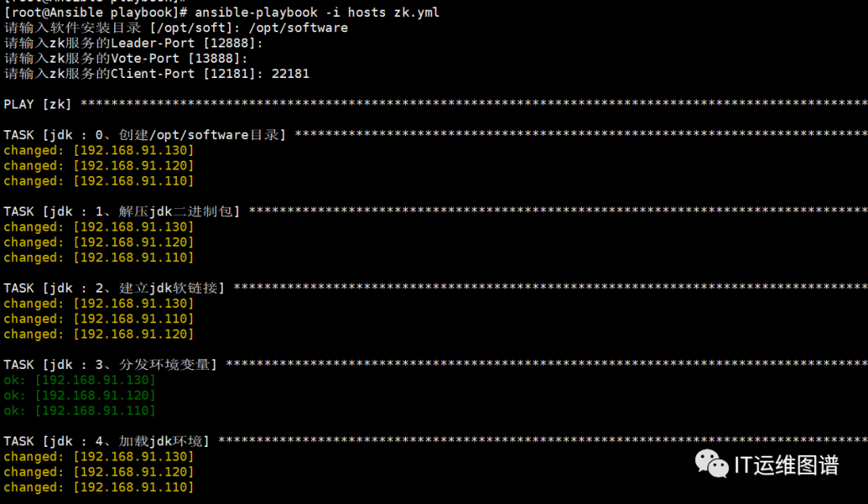This screenshot has height=504, width=868.
Task: Click the TASK jdk 2 建立jdk软链接 line
Action: pyautogui.click(x=436, y=288)
